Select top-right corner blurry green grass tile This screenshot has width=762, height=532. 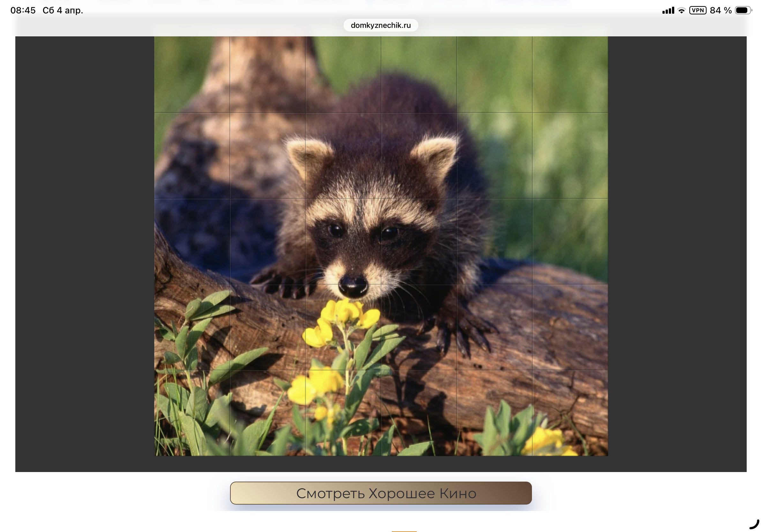click(x=570, y=75)
